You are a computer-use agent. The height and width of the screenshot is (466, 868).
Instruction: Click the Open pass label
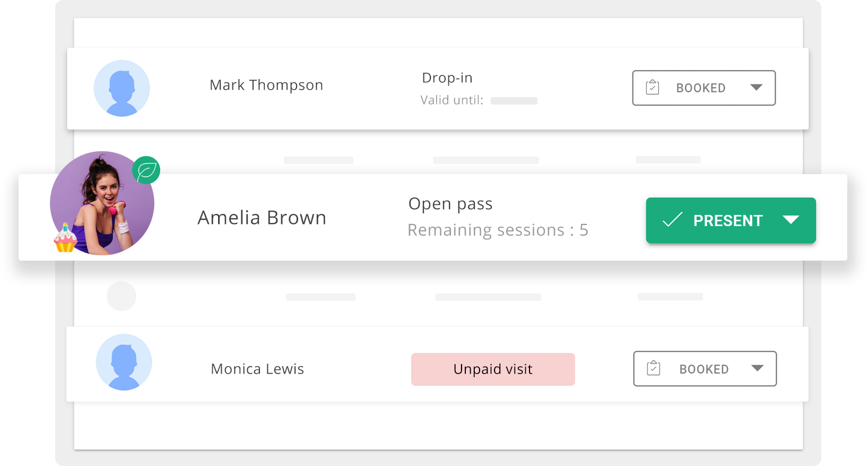coord(450,204)
